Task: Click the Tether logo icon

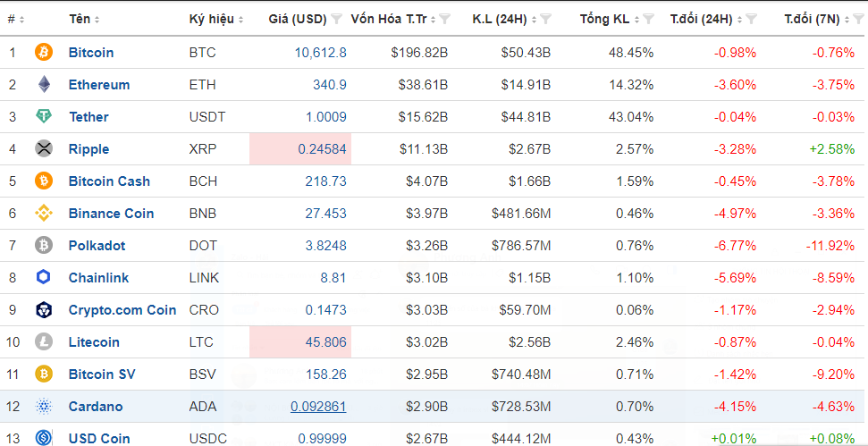Action: pos(44,117)
